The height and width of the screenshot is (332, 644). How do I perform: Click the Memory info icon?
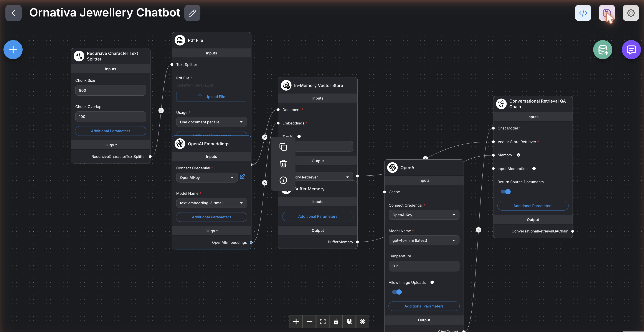point(519,155)
